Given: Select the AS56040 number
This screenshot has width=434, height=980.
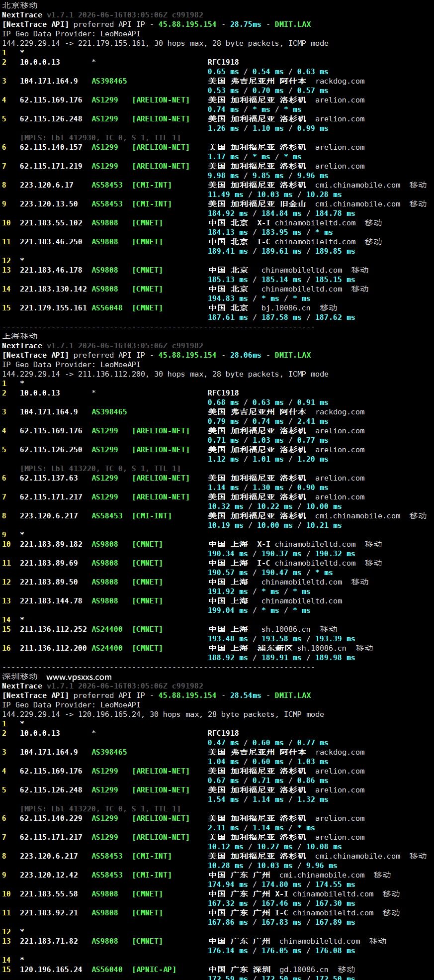Looking at the screenshot, I should click(107, 970).
